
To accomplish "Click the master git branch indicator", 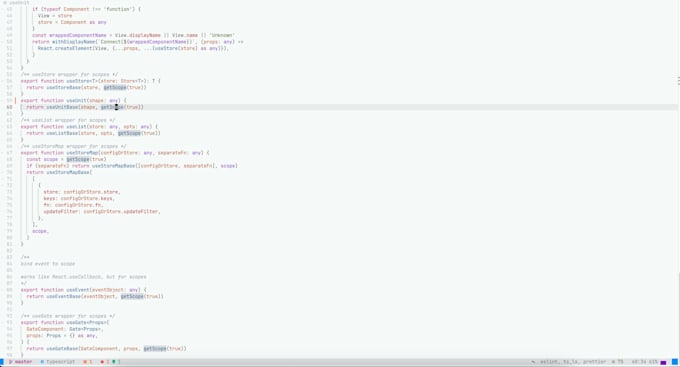I will [20, 362].
